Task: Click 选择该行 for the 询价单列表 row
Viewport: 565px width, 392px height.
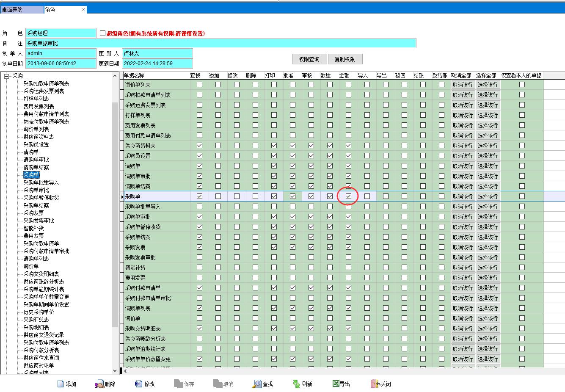Action: coord(488,85)
